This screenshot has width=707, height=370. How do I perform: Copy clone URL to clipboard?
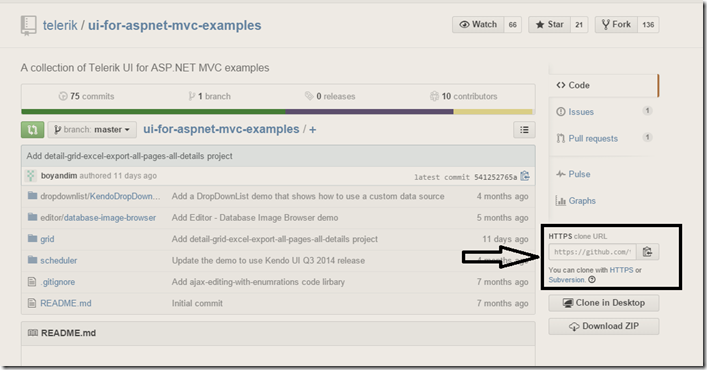click(647, 252)
